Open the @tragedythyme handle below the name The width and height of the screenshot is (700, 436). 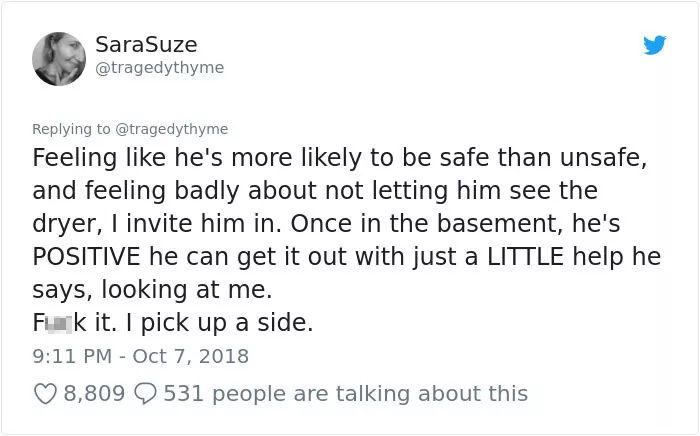click(159, 68)
